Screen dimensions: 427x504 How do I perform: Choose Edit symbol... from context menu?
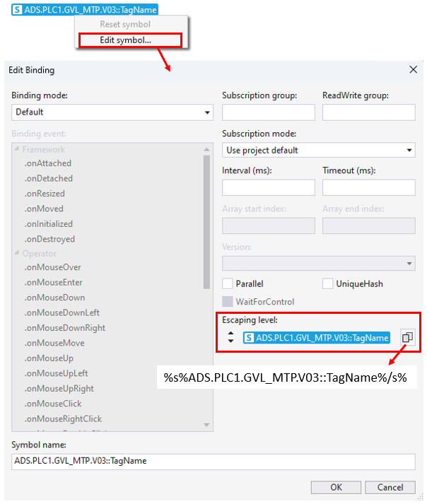pos(126,40)
